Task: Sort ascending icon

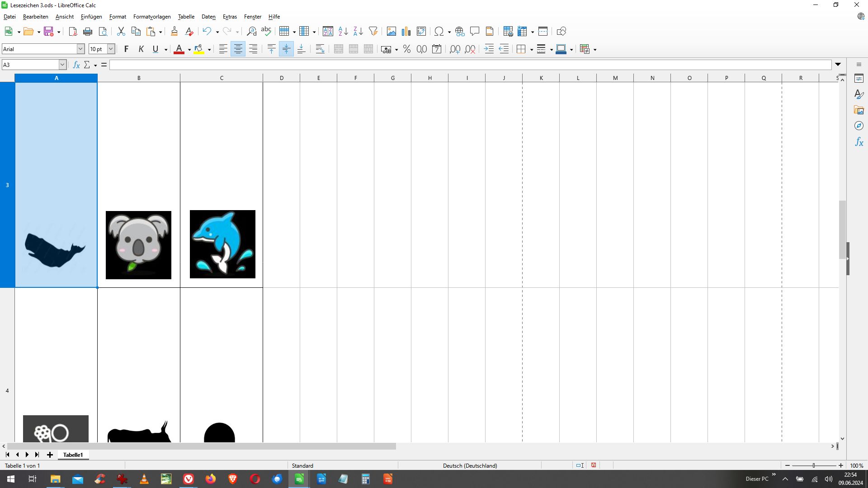Action: click(x=343, y=31)
